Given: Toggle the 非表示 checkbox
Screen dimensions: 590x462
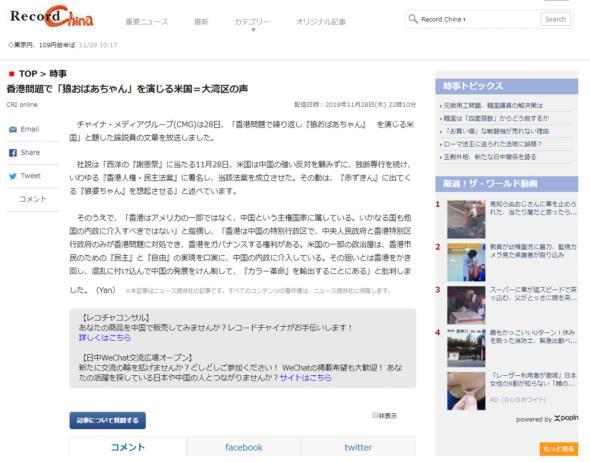Looking at the screenshot, I should [375, 415].
